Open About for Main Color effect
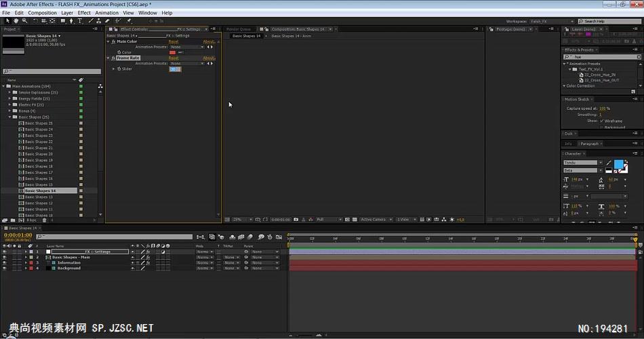This screenshot has height=339, width=644. pos(209,41)
